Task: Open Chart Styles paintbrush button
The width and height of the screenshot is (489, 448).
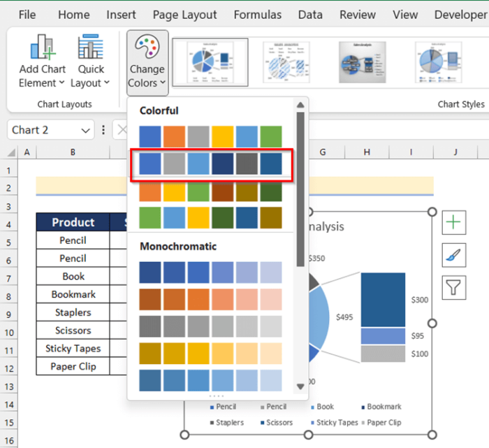Action: 454,255
